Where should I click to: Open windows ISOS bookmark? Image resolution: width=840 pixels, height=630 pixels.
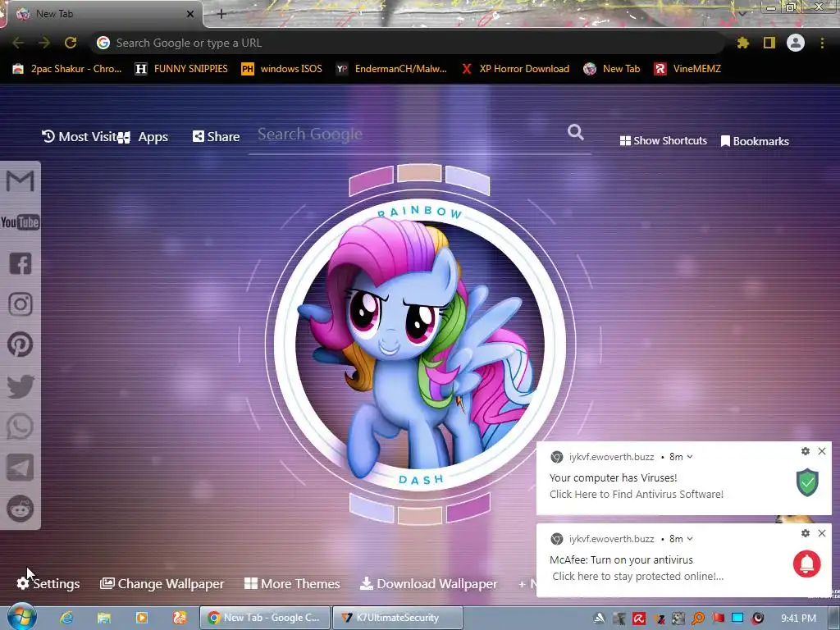point(282,69)
